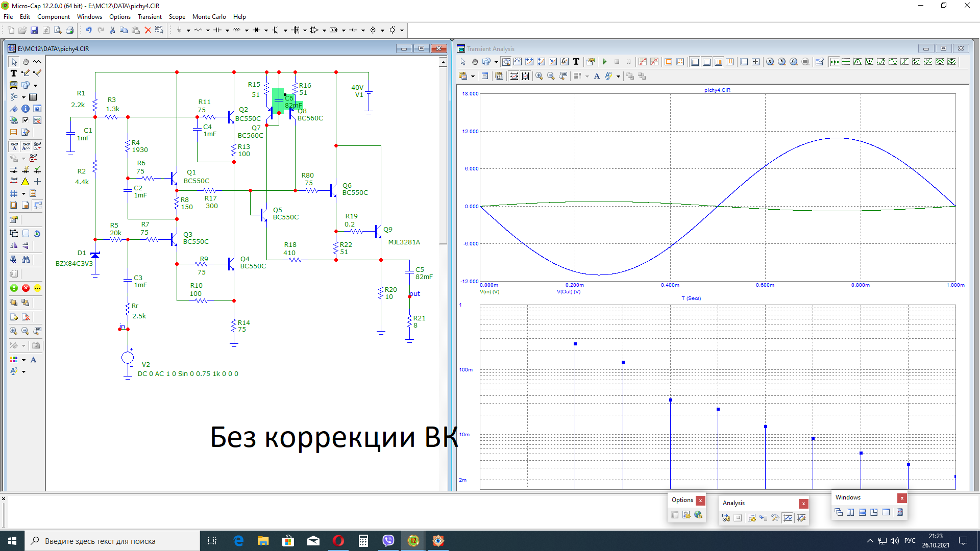Toggle the scale mode button in the analysis toolbar
980x551 pixels.
[506, 62]
